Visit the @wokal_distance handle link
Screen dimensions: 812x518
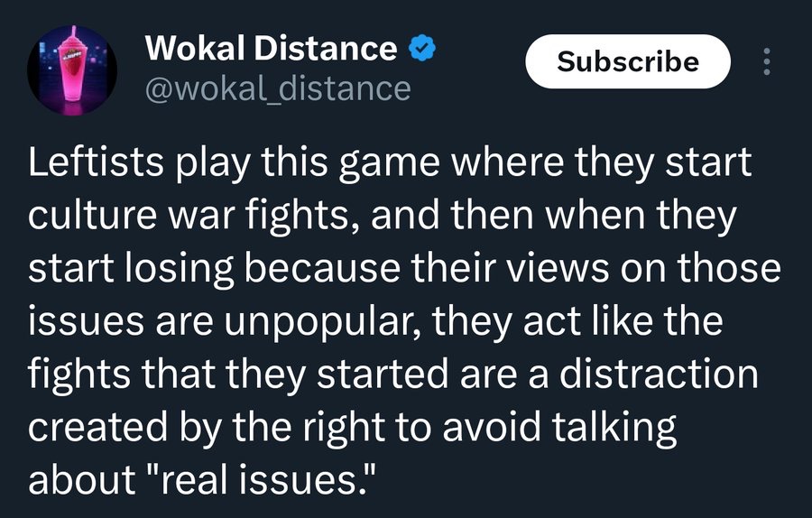(x=278, y=89)
